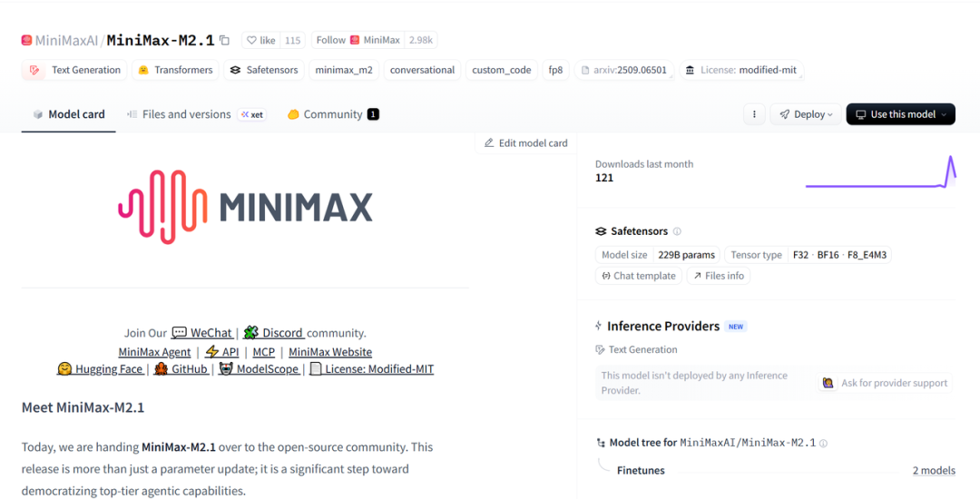The height and width of the screenshot is (499, 980).
Task: Click the heart like button
Action: pos(261,40)
